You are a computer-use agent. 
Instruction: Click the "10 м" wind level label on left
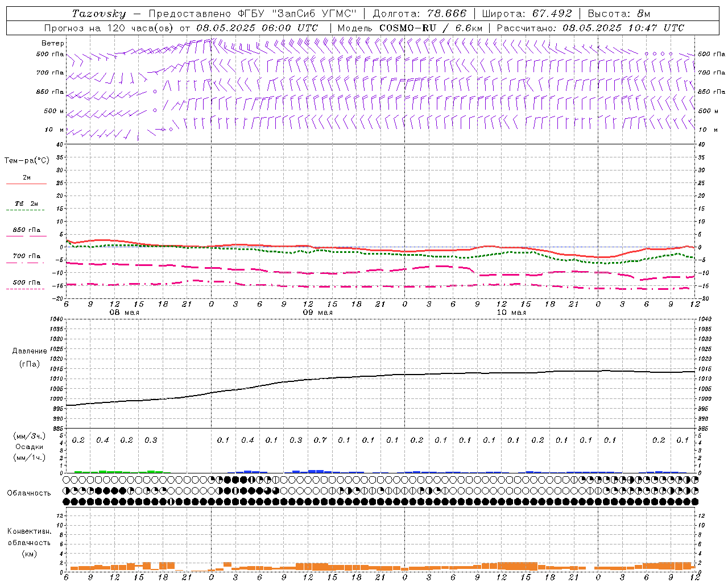pyautogui.click(x=55, y=130)
